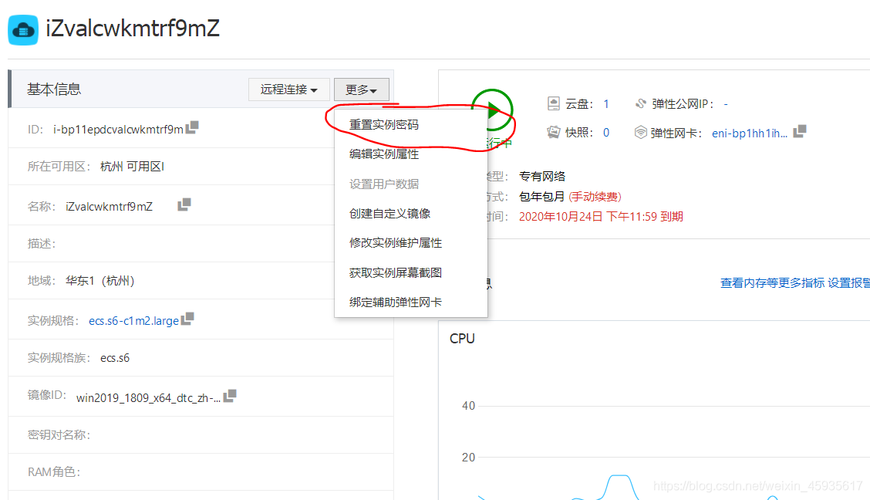The height and width of the screenshot is (500, 870).
Task: Click the elastic NIC icon beside 弹性网卡
Action: 640,132
